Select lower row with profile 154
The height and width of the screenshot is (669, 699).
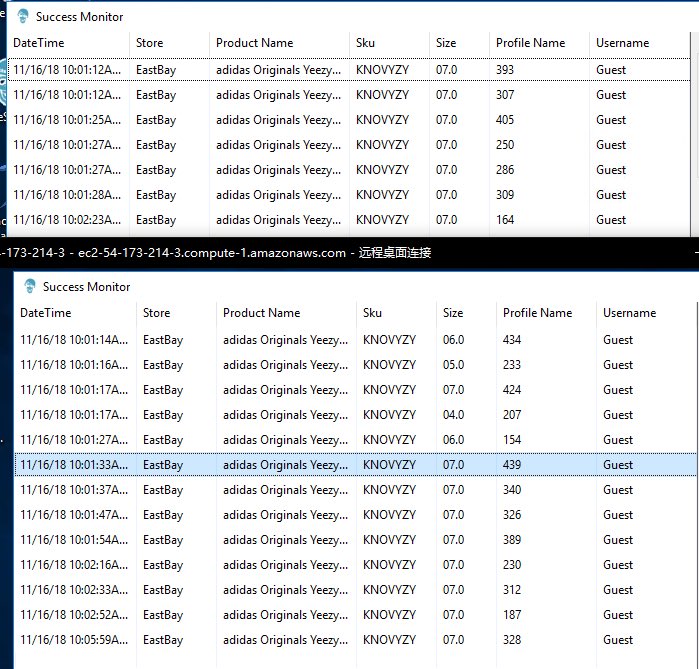coord(356,440)
